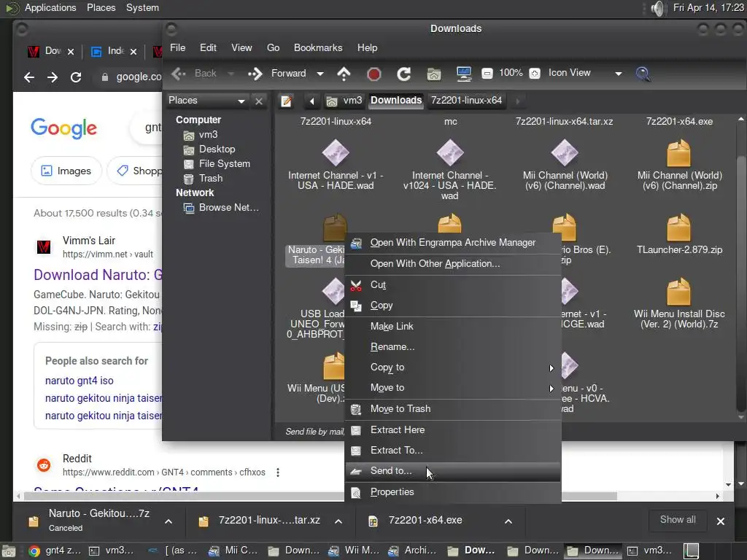Click Chrome page horizontal scrollbar
Screen dimensions: 747x560
click(322, 496)
